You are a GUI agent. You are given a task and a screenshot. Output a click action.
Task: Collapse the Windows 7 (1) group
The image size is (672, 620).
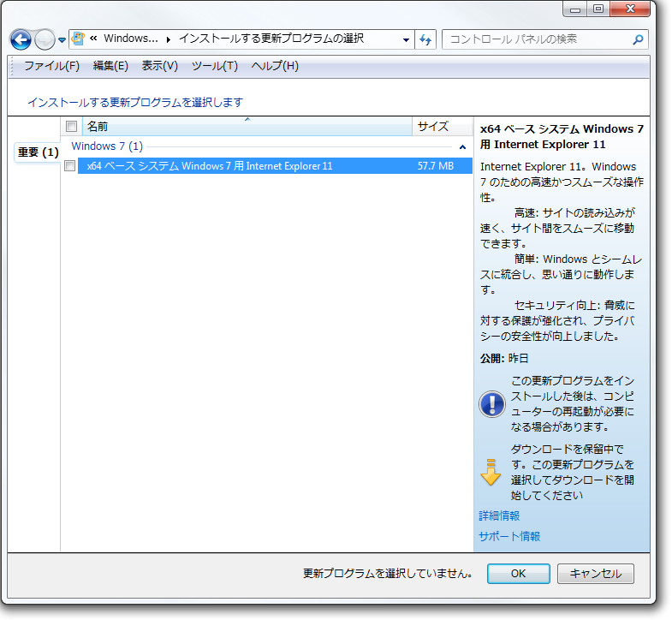pyautogui.click(x=462, y=147)
